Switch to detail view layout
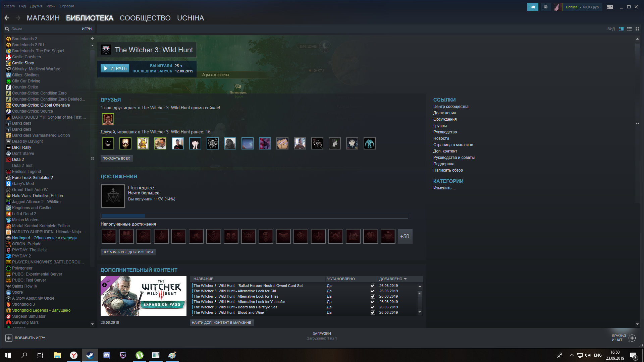The image size is (644, 362). pos(621,29)
